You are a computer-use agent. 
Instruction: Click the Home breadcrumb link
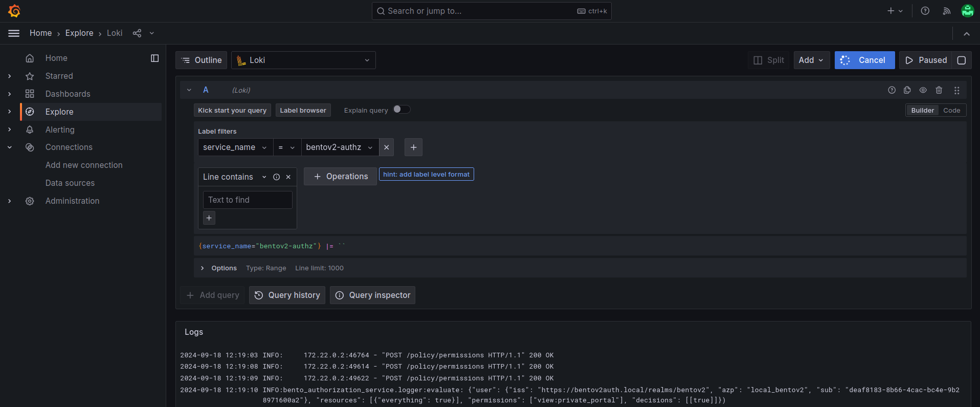coord(40,33)
